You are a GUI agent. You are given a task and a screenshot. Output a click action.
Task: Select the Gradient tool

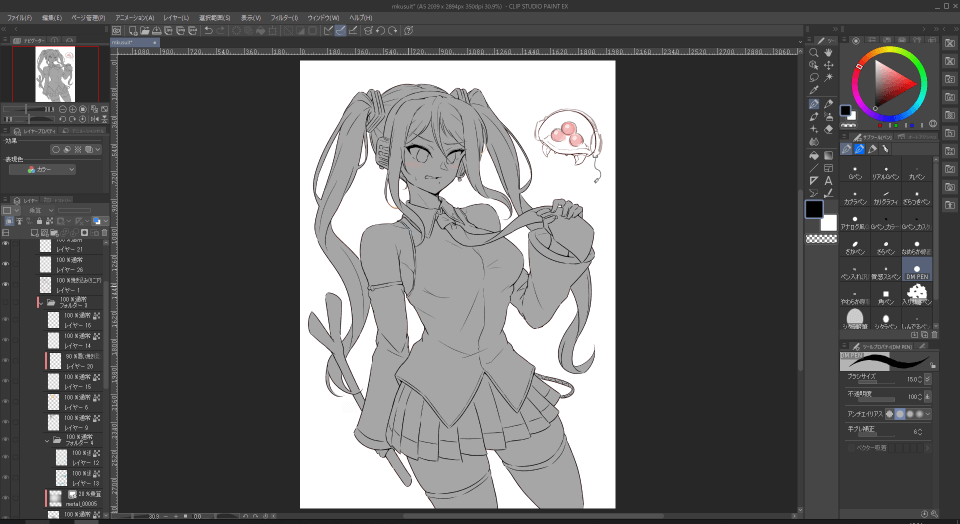828,155
